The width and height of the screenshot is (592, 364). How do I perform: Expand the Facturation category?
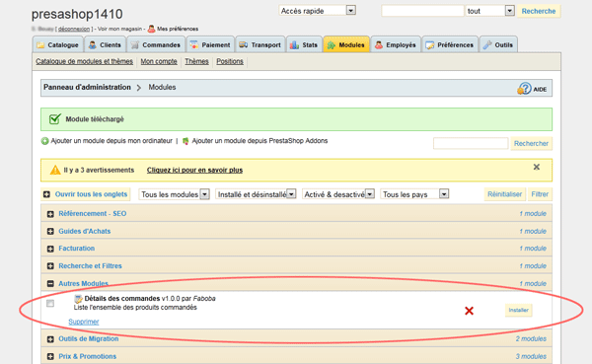pos(50,249)
